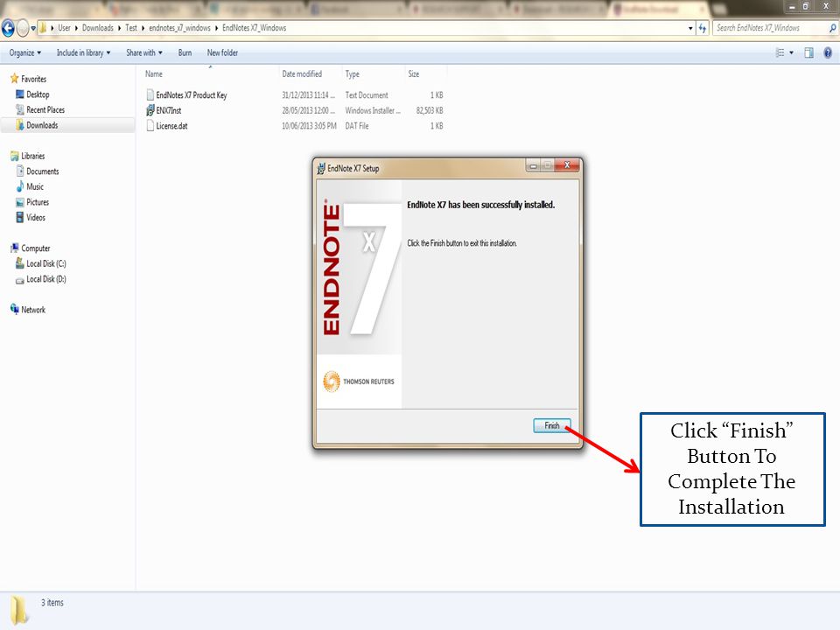Click the search magnifier icon
Viewport: 840px width, 630px height.
[x=832, y=28]
